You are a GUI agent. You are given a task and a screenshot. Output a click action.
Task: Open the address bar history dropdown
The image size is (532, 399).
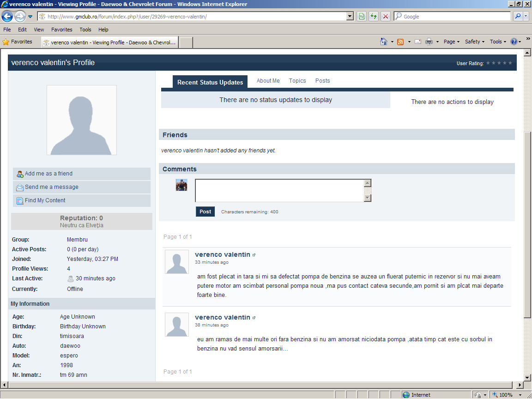[x=350, y=17]
